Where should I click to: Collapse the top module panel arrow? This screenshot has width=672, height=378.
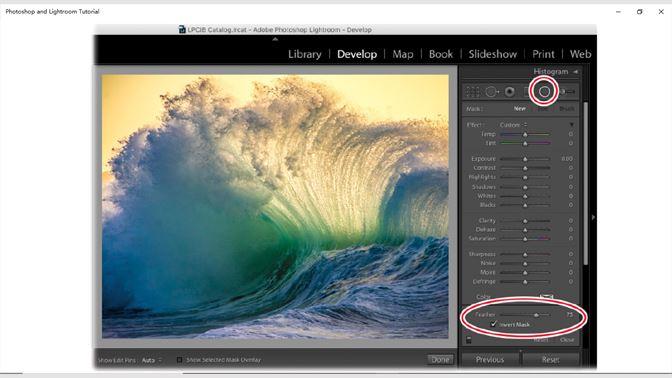[x=275, y=39]
